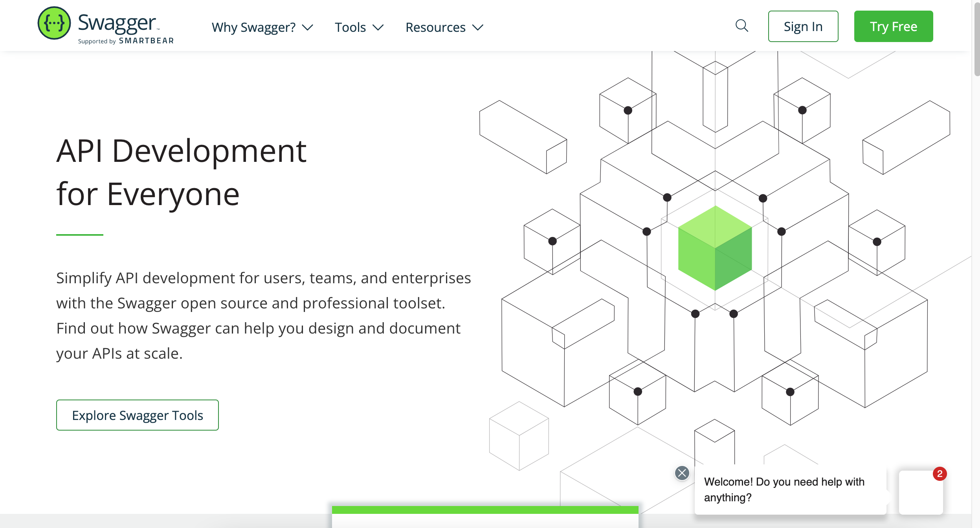Dismiss the chat welcome popup with X
980x528 pixels.
tap(682, 473)
